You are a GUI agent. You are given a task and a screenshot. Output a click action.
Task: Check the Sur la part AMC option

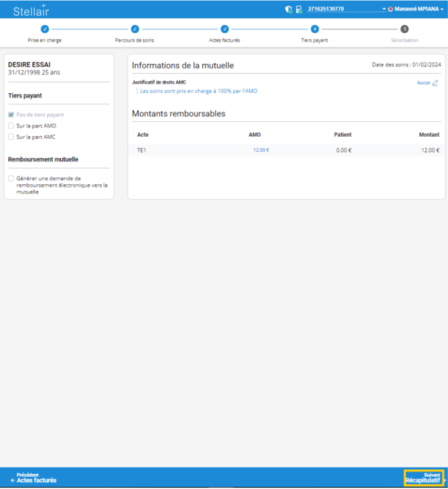click(11, 137)
